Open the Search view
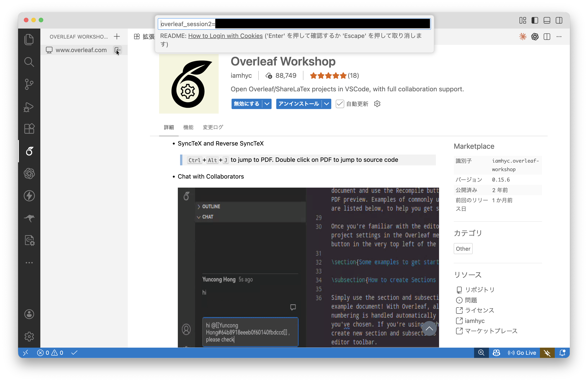588x382 pixels. [29, 62]
